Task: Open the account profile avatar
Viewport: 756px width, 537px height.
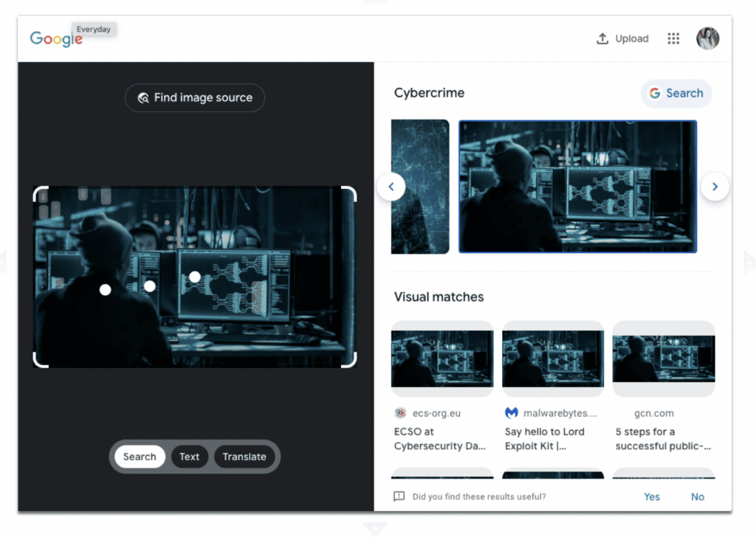Action: [x=707, y=38]
